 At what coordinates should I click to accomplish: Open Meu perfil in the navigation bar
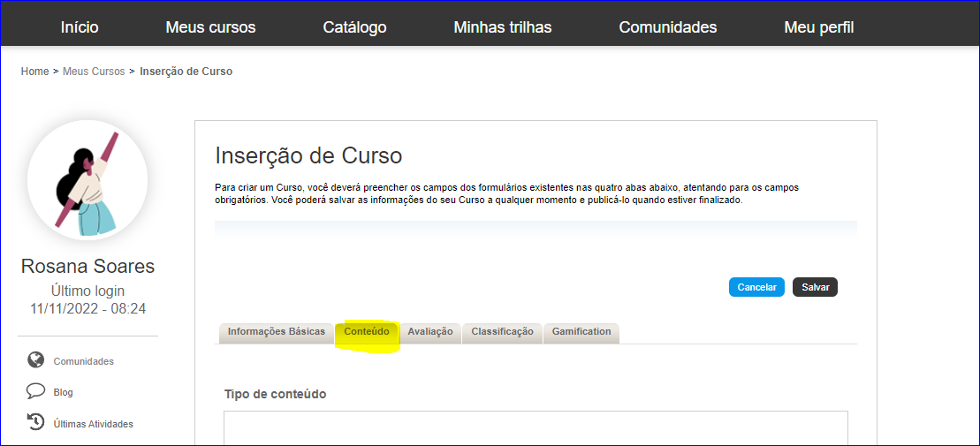point(819,27)
